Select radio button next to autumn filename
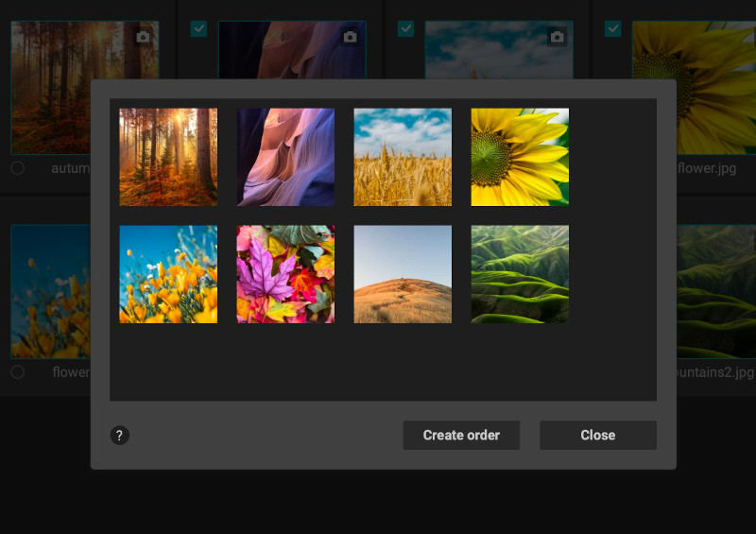Screen dimensions: 756x534 pyautogui.click(x=18, y=168)
